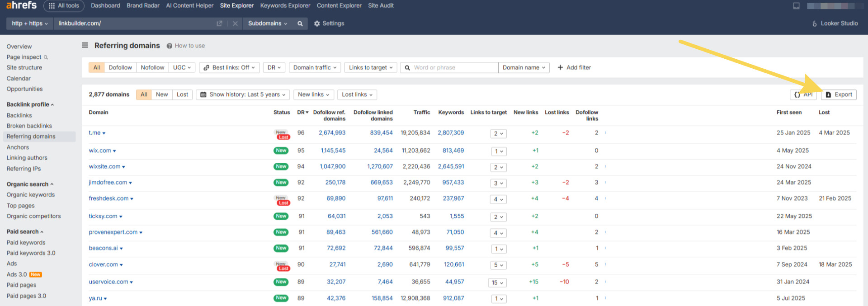Screen dimensions: 868x306
Task: Open Anchors report in sidebar
Action: [18, 147]
